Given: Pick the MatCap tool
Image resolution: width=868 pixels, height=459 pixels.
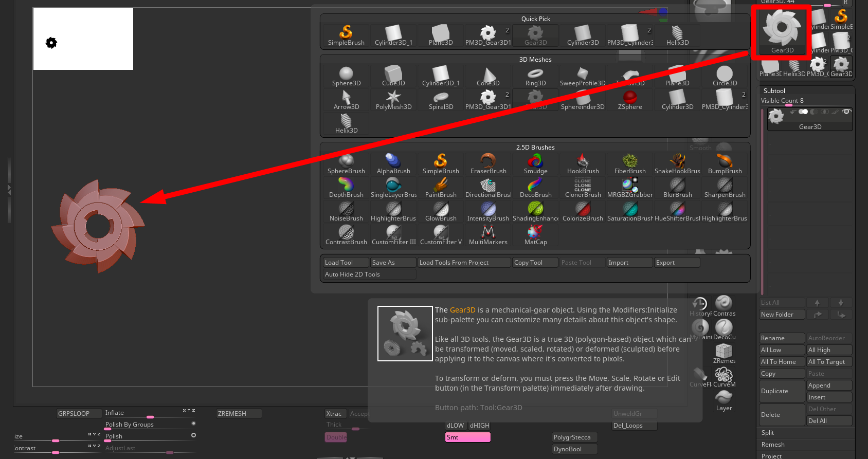Looking at the screenshot, I should [535, 235].
